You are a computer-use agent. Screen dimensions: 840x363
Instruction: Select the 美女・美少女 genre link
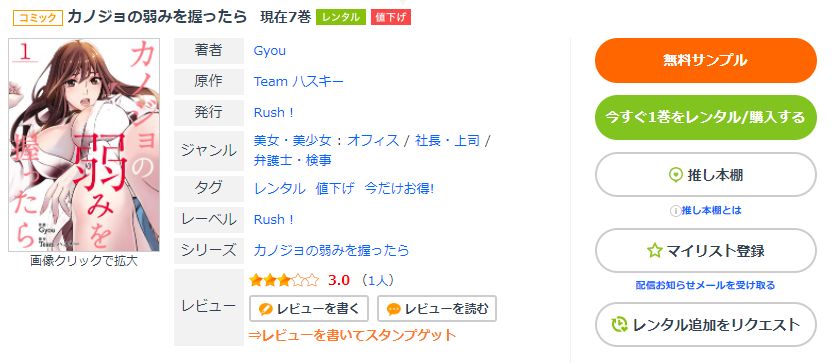[292, 141]
